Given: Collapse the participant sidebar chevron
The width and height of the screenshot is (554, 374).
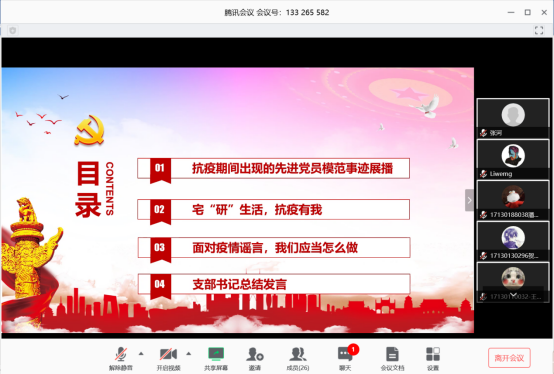Looking at the screenshot, I should click(x=469, y=200).
